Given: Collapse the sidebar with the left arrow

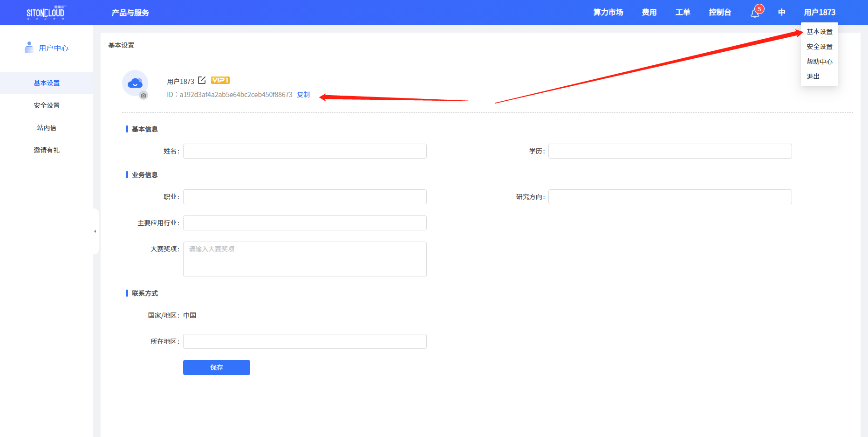Looking at the screenshot, I should coord(96,230).
